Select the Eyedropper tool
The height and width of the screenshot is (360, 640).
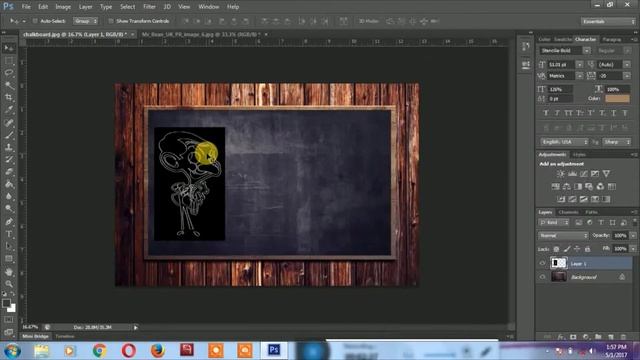(x=9, y=110)
